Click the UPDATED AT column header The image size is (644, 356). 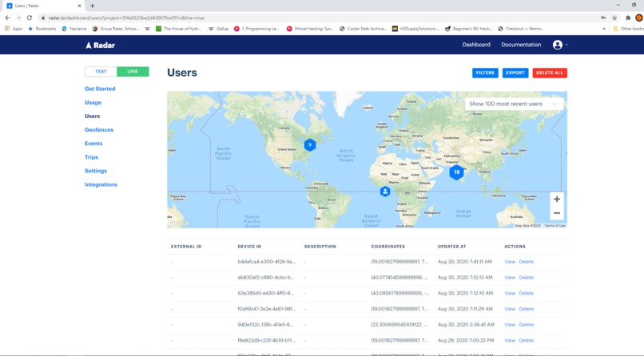tap(451, 247)
